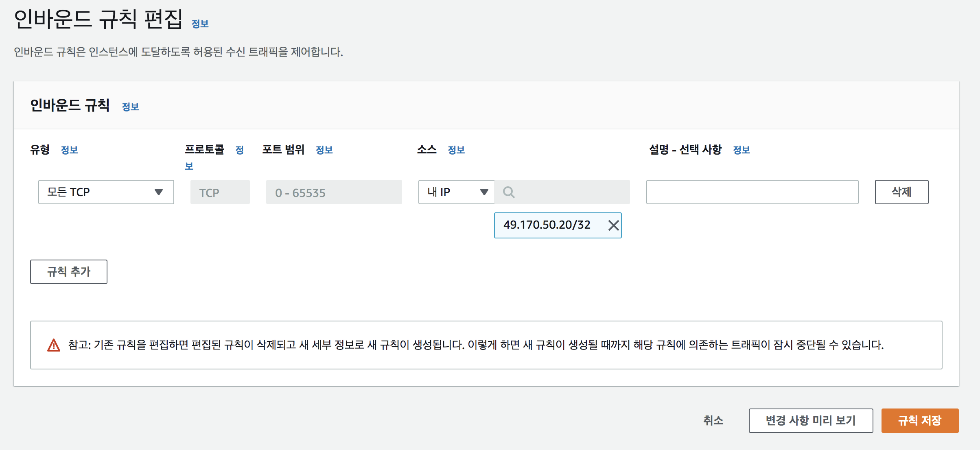This screenshot has width=980, height=450.
Task: Cancel editing with 취소
Action: coord(713,420)
